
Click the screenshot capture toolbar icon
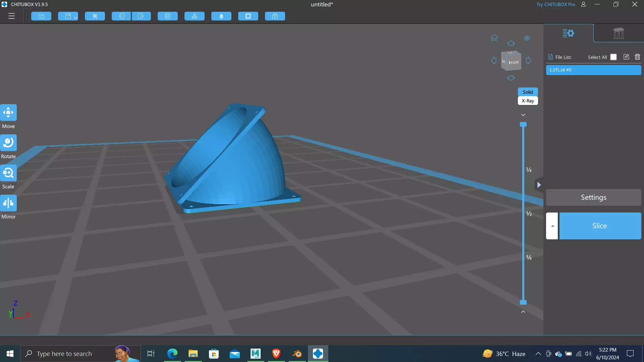coord(95,16)
